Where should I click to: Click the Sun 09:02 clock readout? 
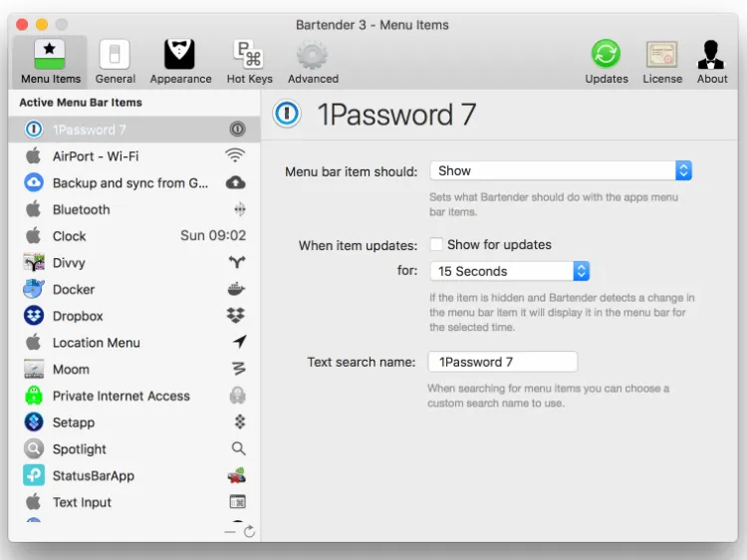click(213, 235)
